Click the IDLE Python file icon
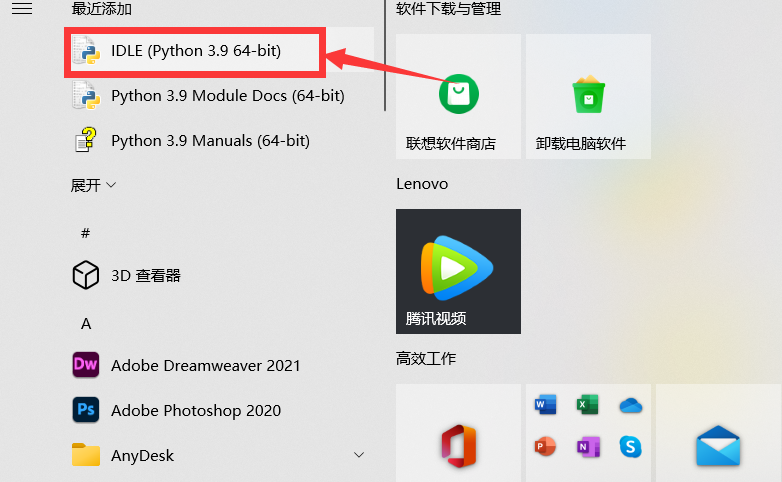 [x=86, y=50]
